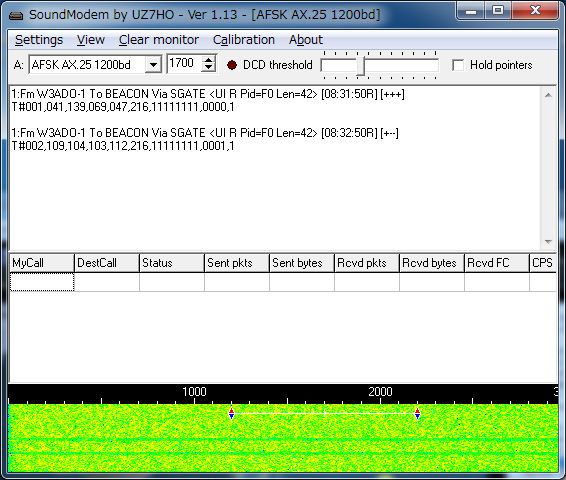This screenshot has width=566, height=480.
Task: Expand the AFSK AX.25 1200bd modem dropdown
Action: pos(153,65)
